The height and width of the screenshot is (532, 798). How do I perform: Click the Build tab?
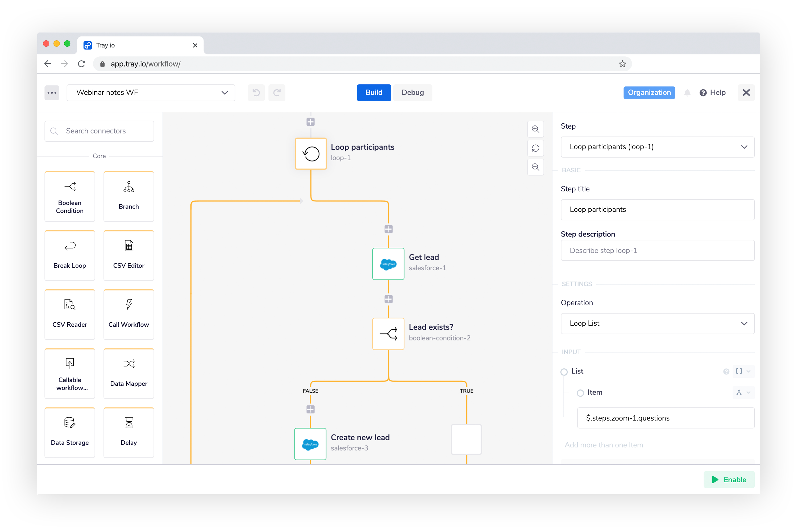[x=374, y=93]
